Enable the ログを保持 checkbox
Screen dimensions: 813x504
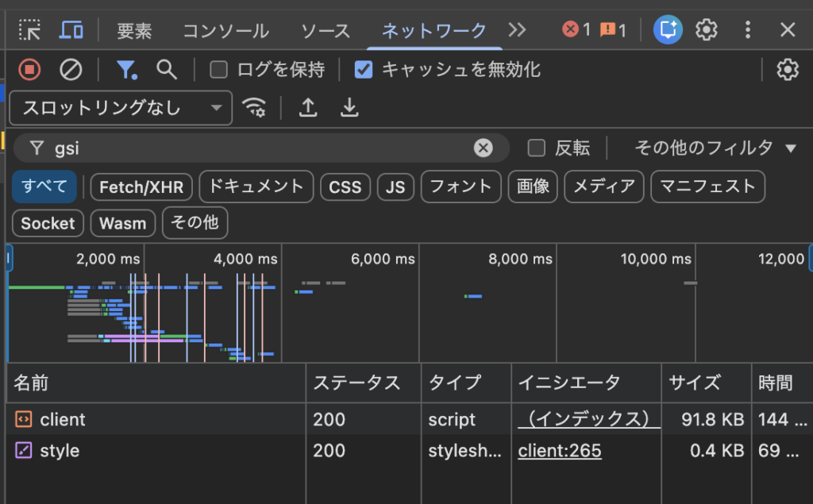219,69
